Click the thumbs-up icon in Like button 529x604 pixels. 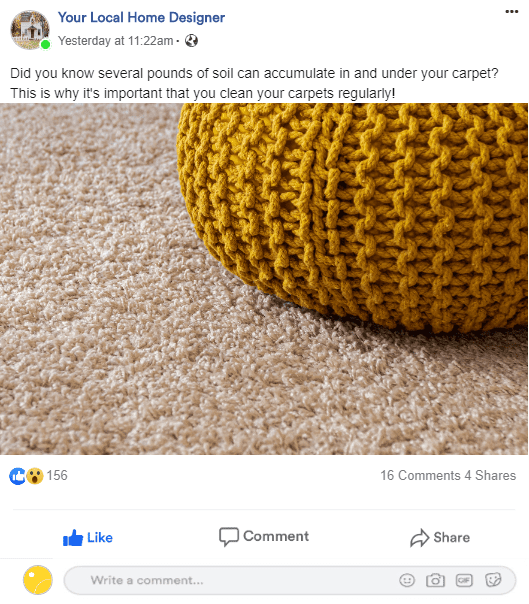73,537
